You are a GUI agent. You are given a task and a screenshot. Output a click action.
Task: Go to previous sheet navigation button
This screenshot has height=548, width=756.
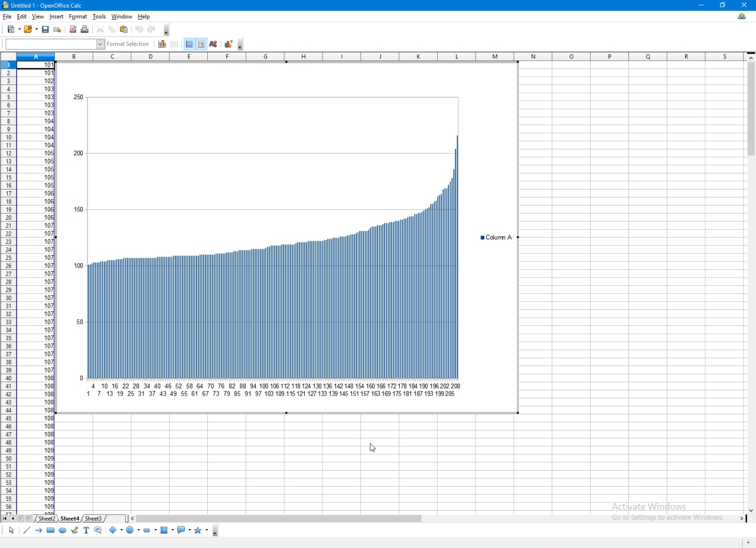[13, 518]
